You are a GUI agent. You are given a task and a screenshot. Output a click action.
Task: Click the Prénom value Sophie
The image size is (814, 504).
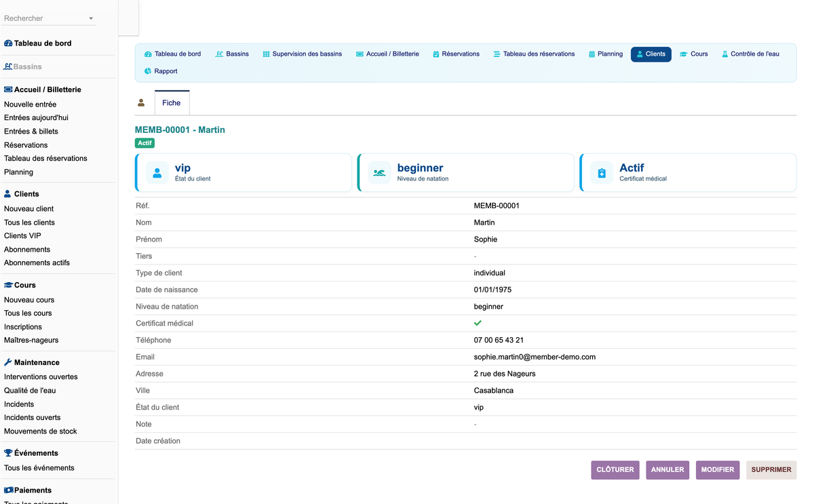[486, 239]
